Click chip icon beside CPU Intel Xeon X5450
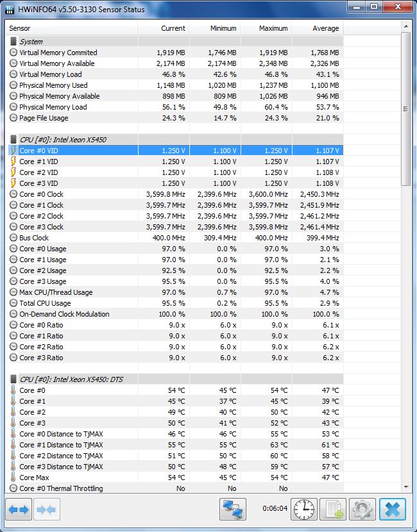Viewport: 417px width, 532px height. coord(13,140)
